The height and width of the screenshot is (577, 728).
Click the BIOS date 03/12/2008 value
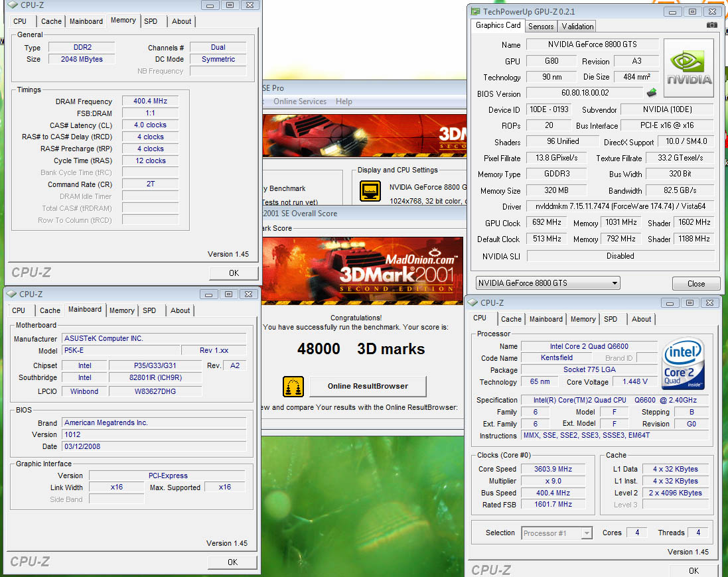[154, 446]
